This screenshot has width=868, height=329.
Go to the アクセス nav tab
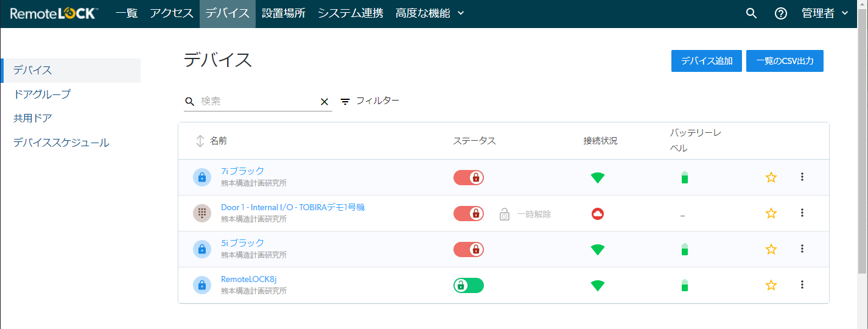(172, 13)
